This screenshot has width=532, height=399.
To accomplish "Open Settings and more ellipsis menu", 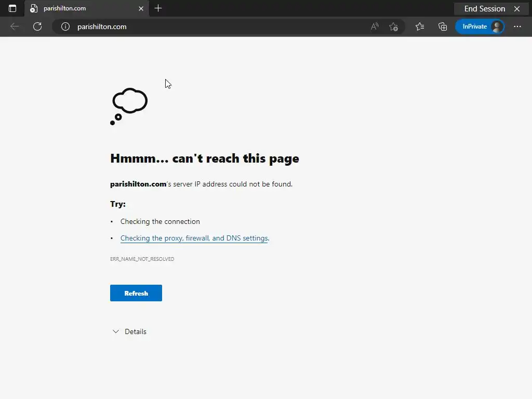I will 517,26.
